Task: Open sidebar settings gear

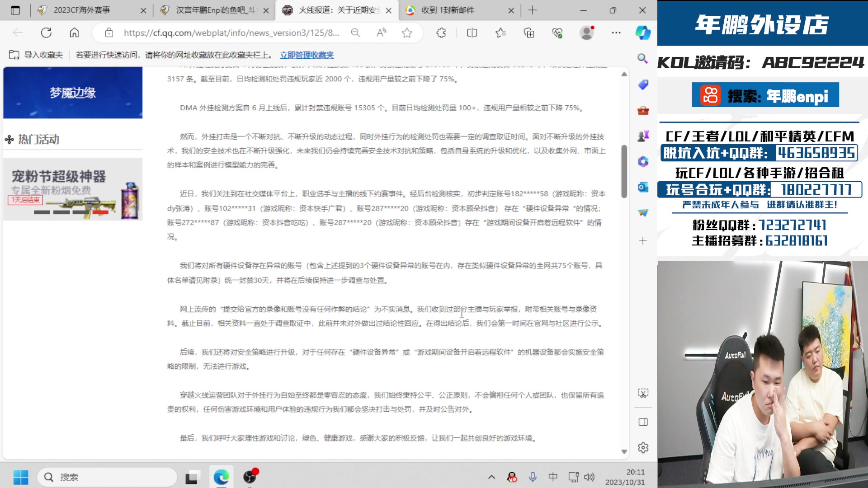Action: 643,448
